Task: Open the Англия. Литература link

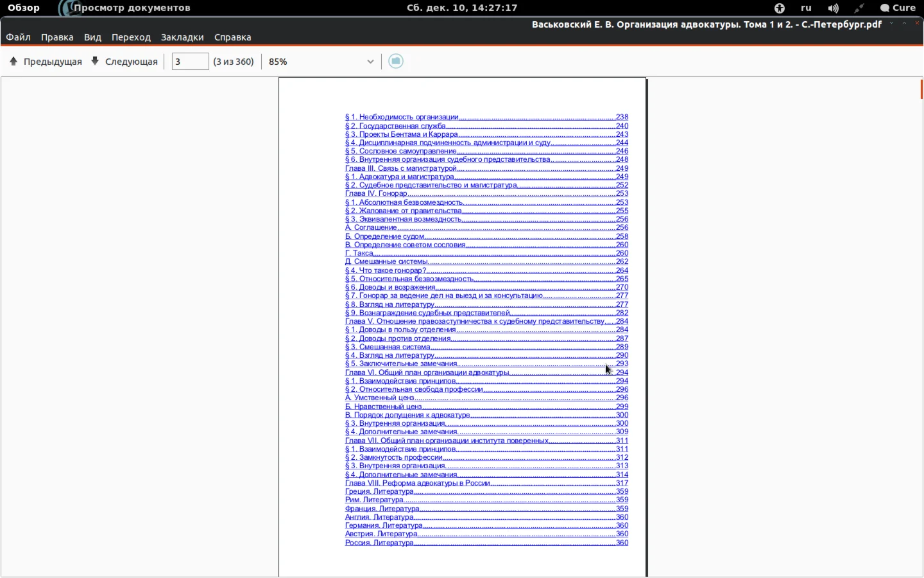Action: pyautogui.click(x=379, y=517)
